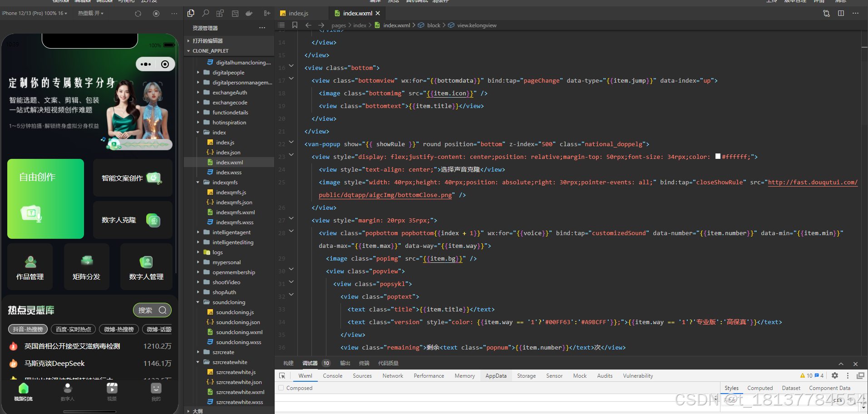Viewport: 868px width, 414px height.
Task: Collapse the soundcloning folder
Action: (228, 302)
